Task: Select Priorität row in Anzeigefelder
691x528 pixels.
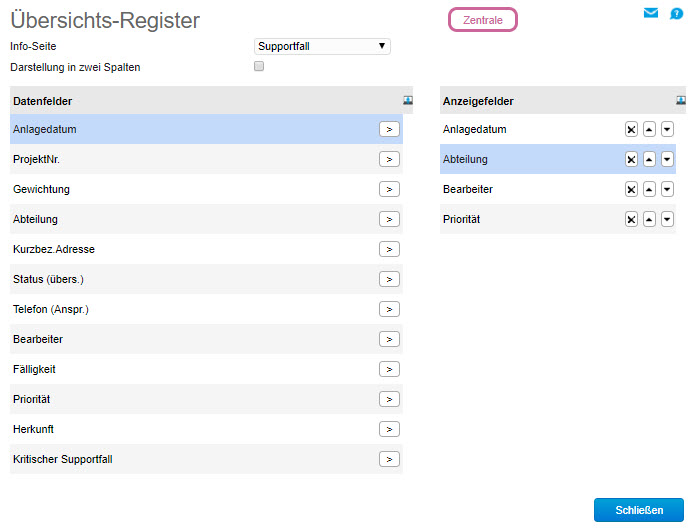Action: 558,219
